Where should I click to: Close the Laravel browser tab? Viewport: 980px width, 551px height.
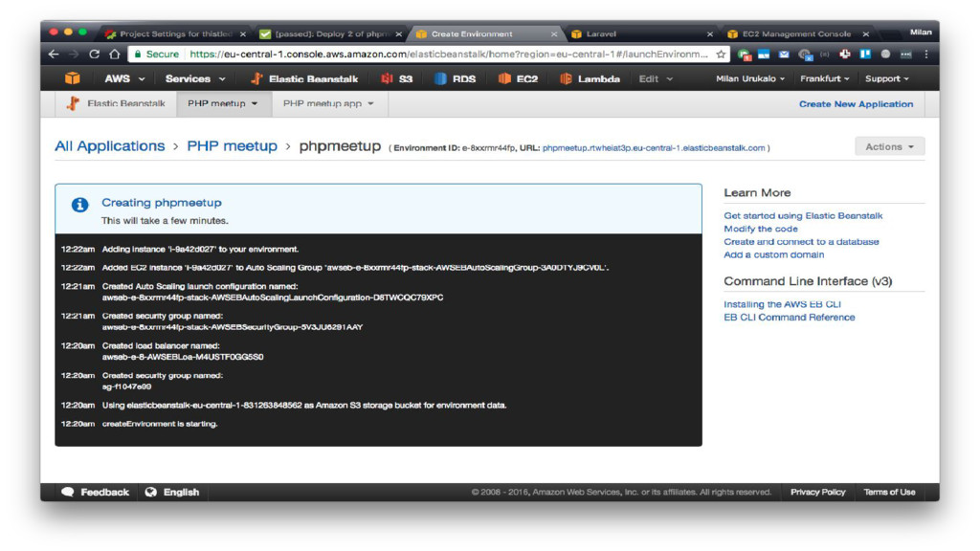(710, 34)
